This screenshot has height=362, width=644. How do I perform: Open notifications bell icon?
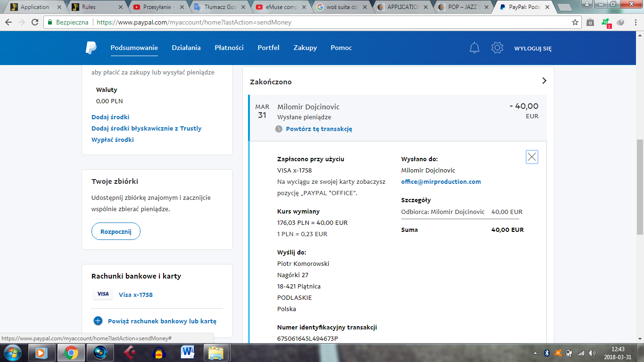tap(474, 48)
